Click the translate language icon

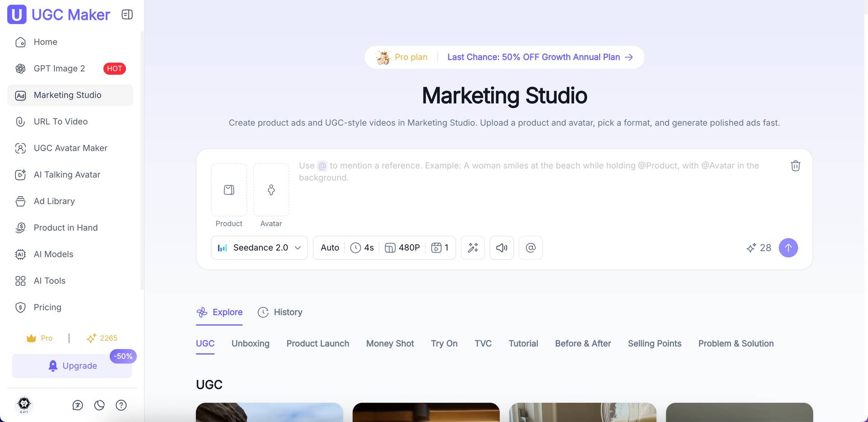(78, 405)
